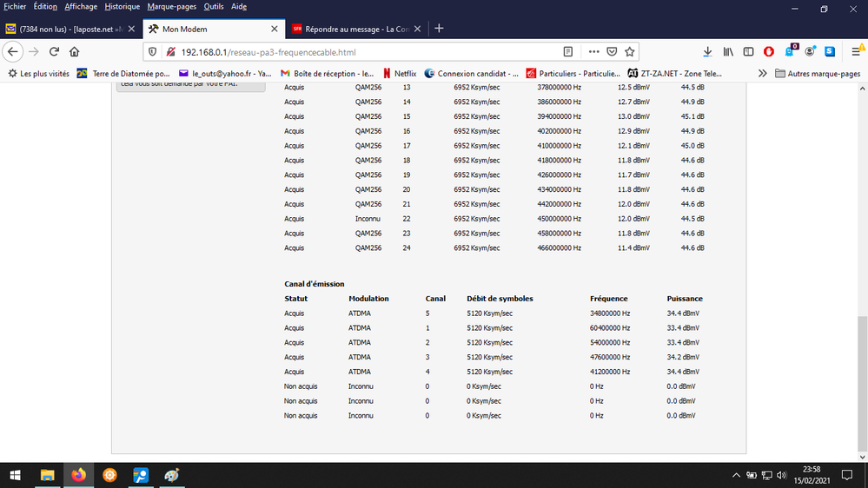Show hidden system tray icons

[737, 475]
